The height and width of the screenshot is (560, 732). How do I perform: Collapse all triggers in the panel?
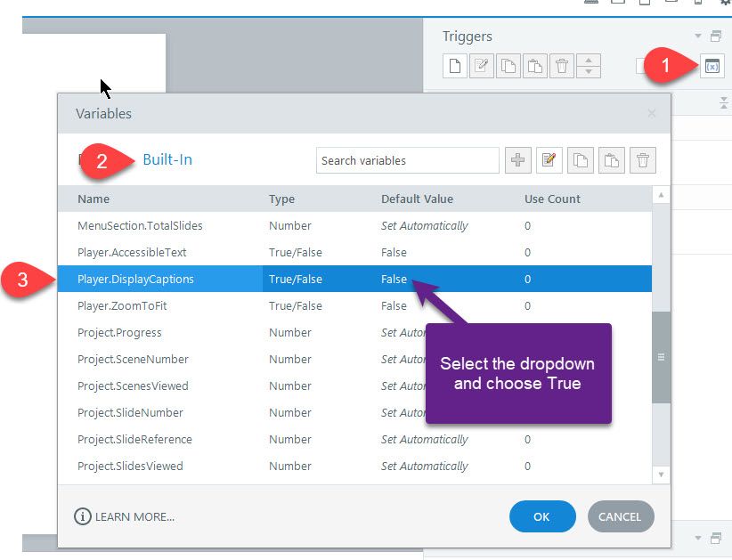pyautogui.click(x=724, y=102)
